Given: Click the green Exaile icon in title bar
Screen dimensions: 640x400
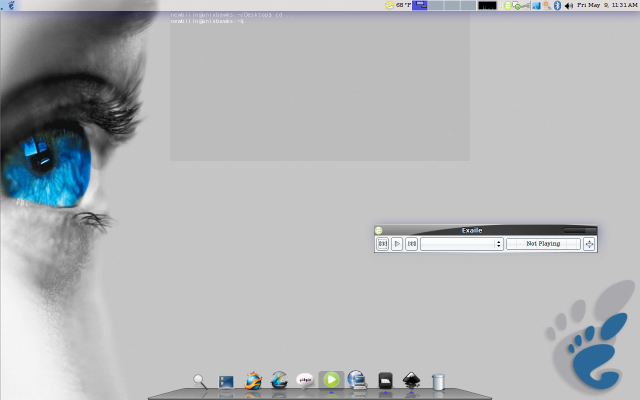Looking at the screenshot, I should (x=378, y=230).
